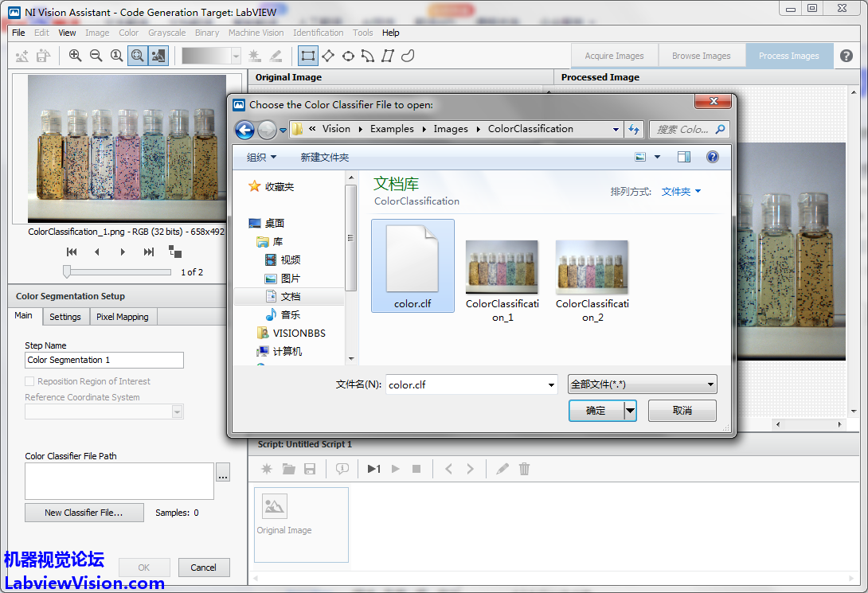Click the 取消 cancel button
Image resolution: width=868 pixels, height=593 pixels.
point(682,411)
